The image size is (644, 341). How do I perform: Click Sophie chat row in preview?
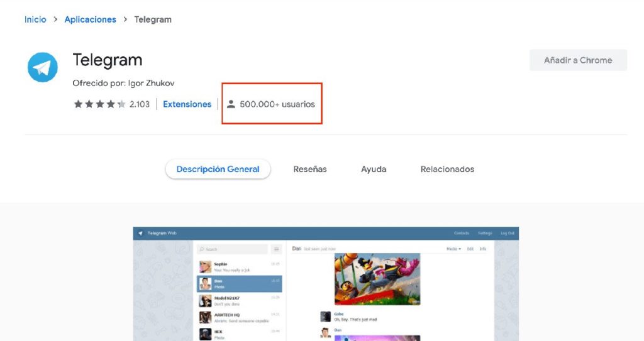pyautogui.click(x=240, y=267)
